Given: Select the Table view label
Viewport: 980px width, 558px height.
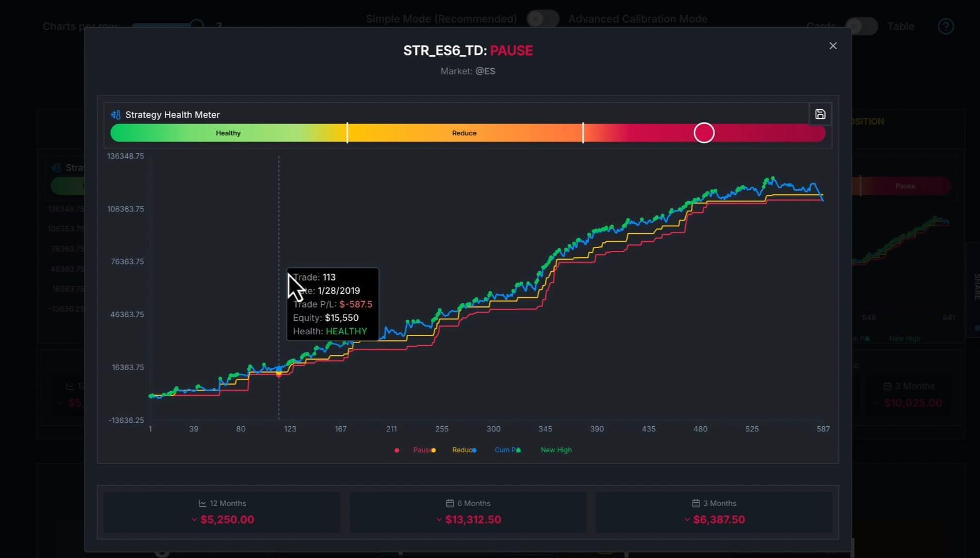Looking at the screenshot, I should (x=900, y=26).
